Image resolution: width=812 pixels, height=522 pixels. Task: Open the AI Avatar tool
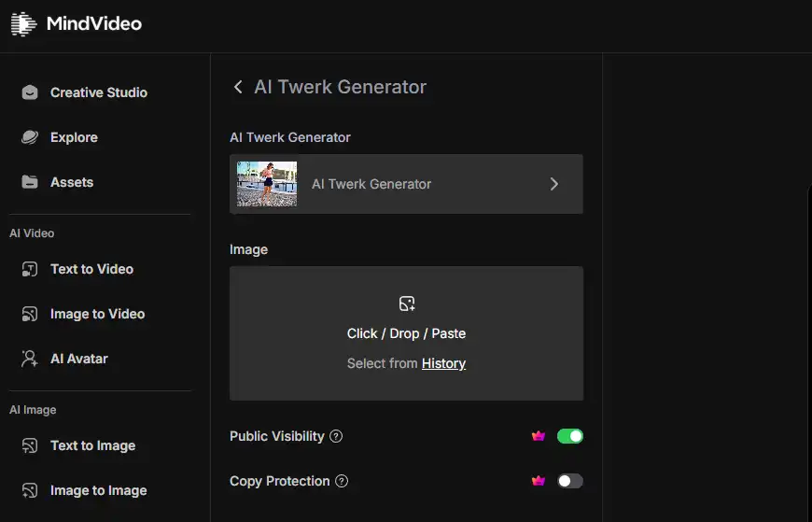(x=79, y=359)
